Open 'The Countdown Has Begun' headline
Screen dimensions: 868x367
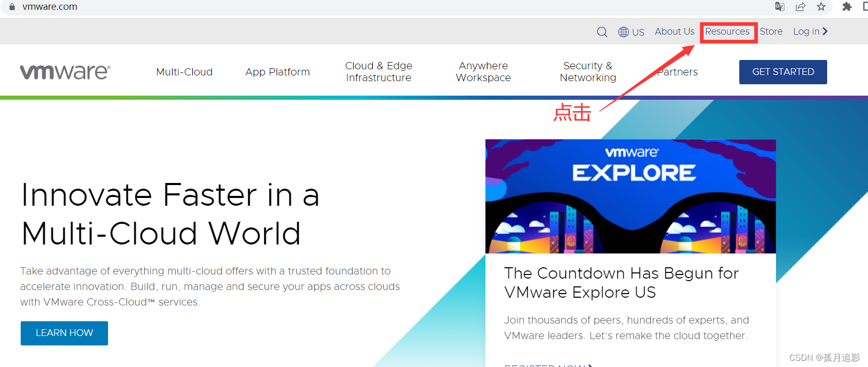(x=621, y=283)
